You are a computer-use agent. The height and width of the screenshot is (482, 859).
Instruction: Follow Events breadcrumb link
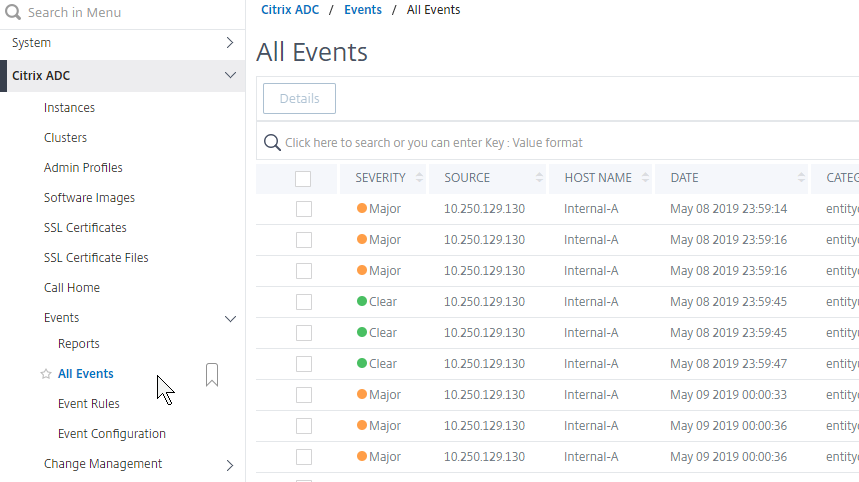click(x=363, y=10)
